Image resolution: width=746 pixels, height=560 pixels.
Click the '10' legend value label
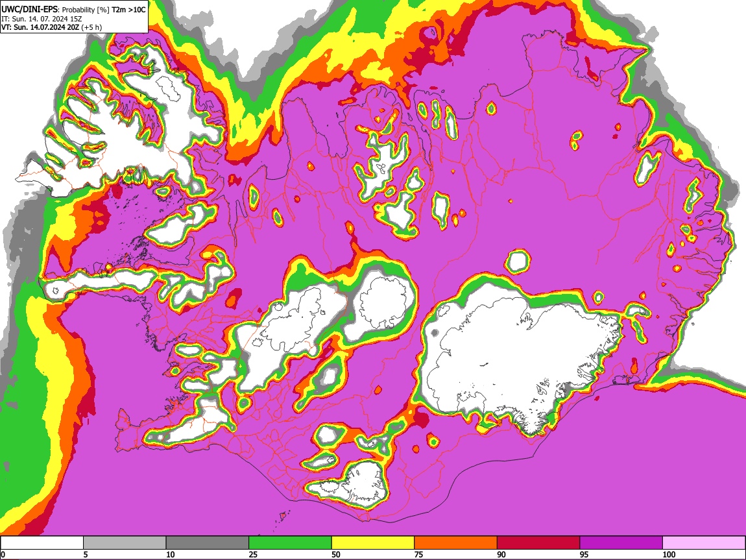(171, 554)
